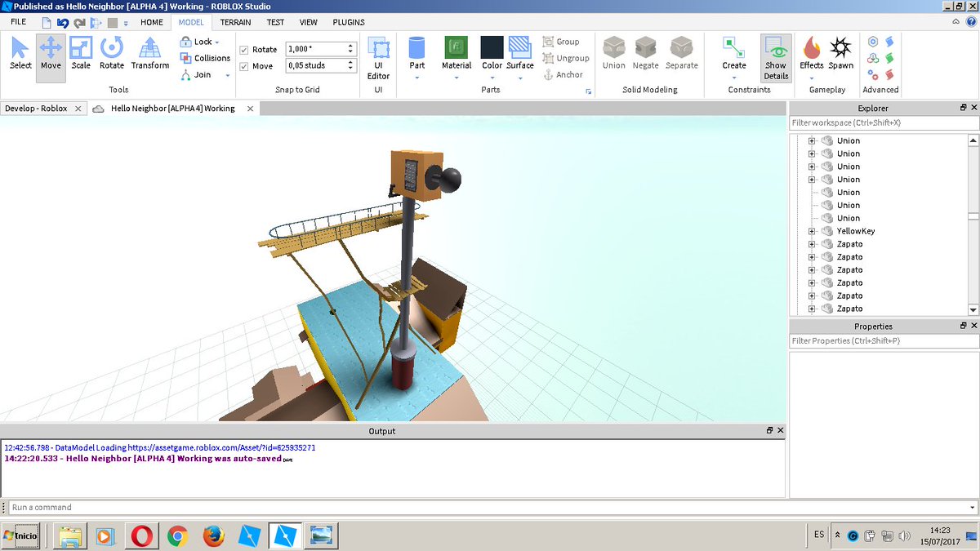The image size is (980, 551).
Task: Click the Filter Properties field
Action: click(x=884, y=340)
